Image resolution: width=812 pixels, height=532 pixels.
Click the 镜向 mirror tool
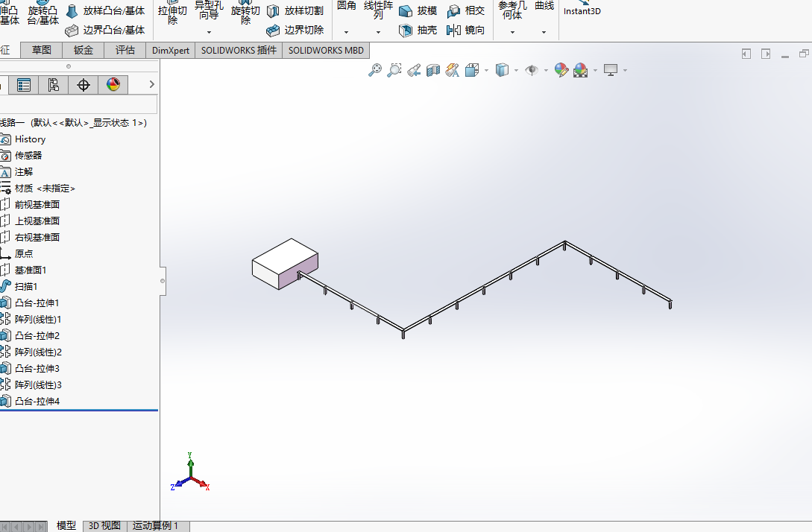click(466, 31)
